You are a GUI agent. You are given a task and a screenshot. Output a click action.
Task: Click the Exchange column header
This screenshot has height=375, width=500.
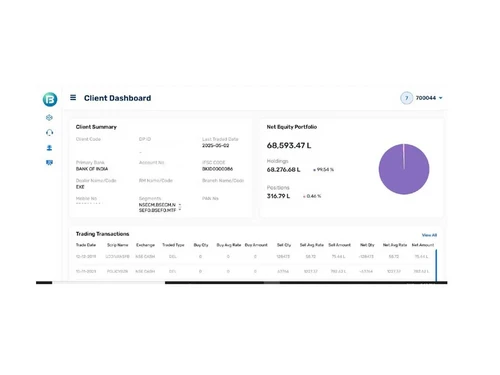(x=145, y=245)
